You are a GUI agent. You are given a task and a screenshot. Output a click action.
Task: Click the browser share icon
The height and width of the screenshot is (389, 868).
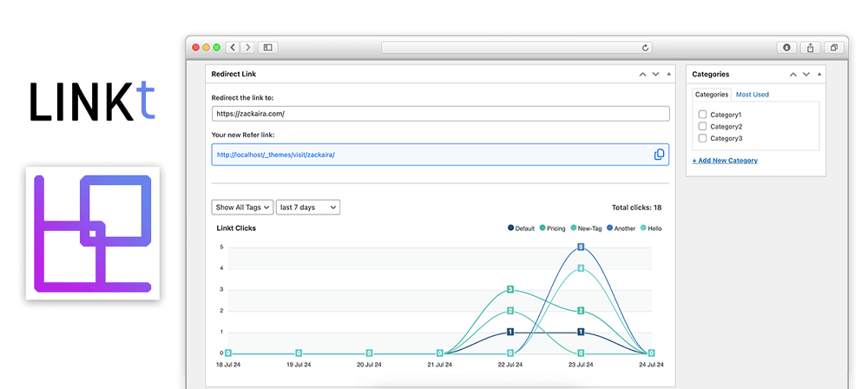pyautogui.click(x=810, y=48)
